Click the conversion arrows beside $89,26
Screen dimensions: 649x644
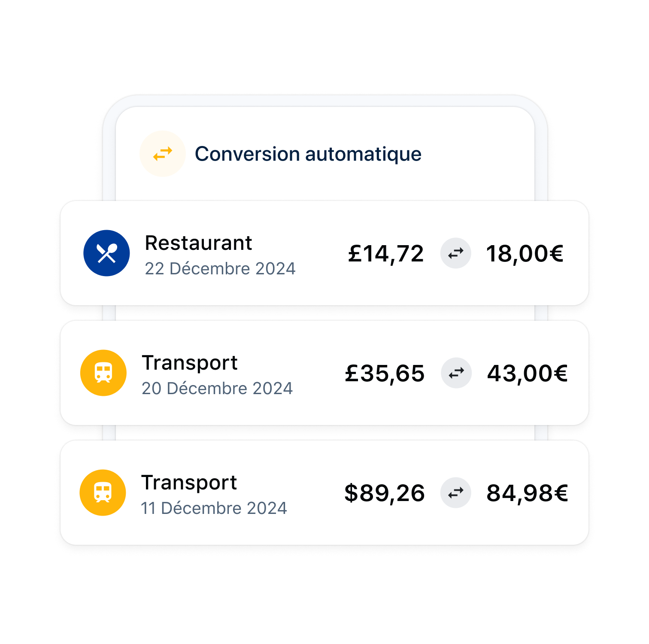[x=456, y=493]
